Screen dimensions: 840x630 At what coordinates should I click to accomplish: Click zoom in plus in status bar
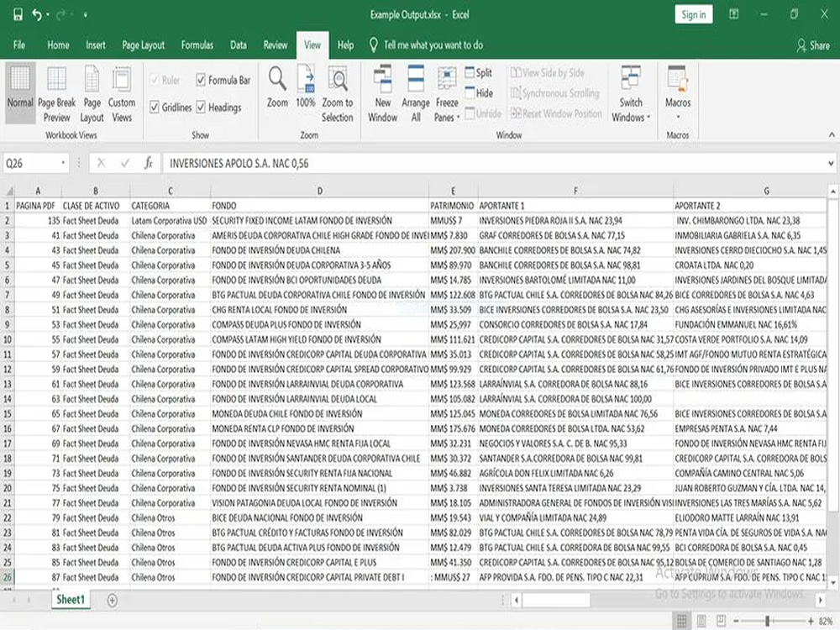tap(811, 621)
